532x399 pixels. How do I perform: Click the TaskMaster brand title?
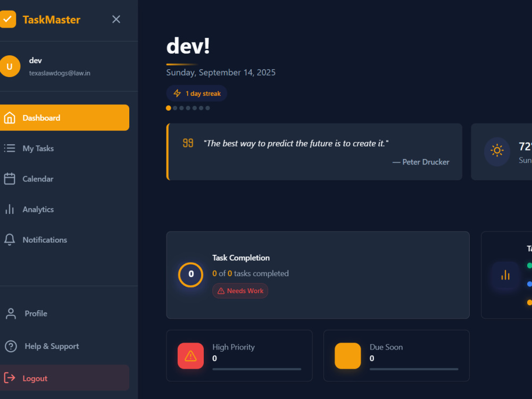pos(52,20)
